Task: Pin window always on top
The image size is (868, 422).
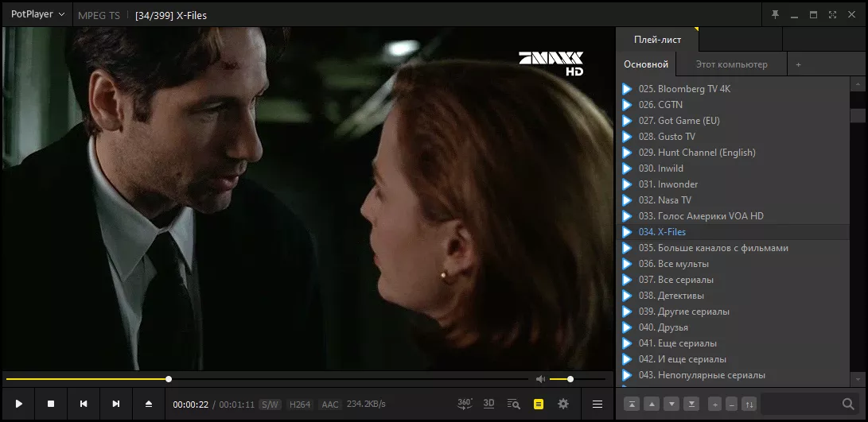Action: [x=776, y=15]
